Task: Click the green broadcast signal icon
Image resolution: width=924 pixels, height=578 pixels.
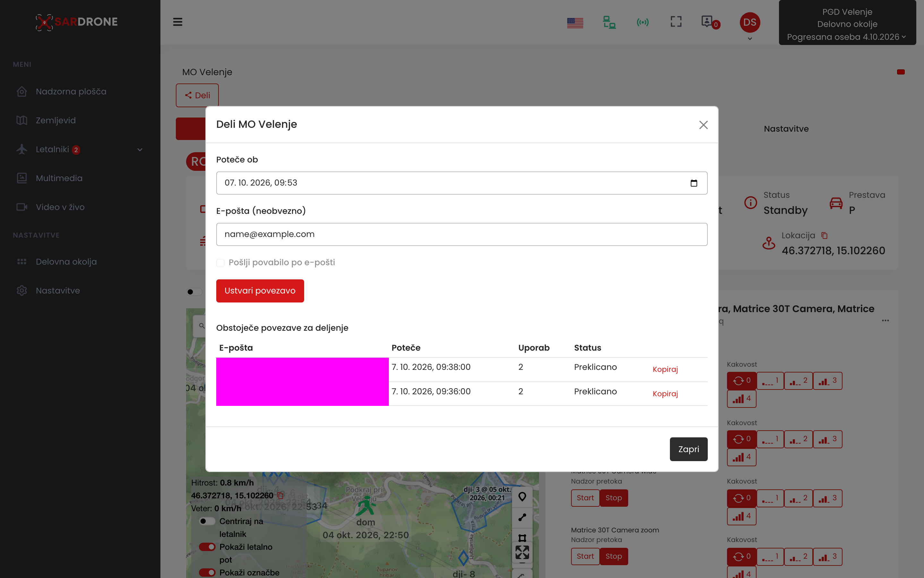Action: click(x=643, y=22)
